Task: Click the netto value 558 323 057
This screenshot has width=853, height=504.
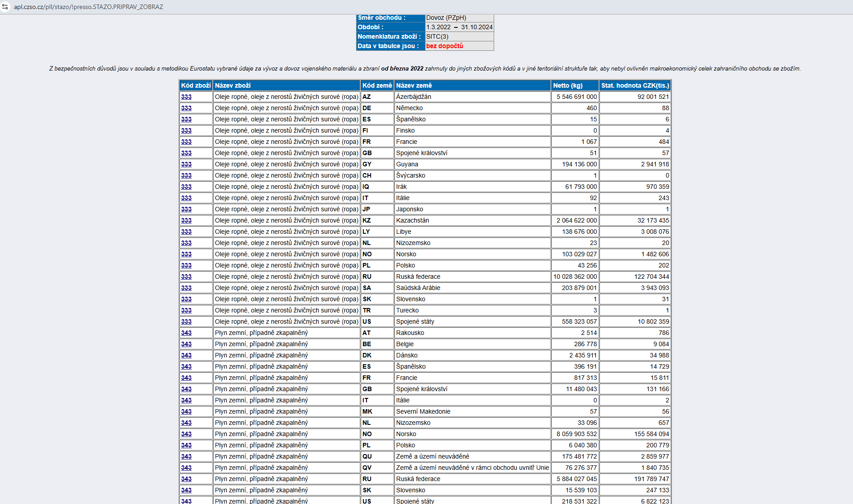Action: click(579, 321)
